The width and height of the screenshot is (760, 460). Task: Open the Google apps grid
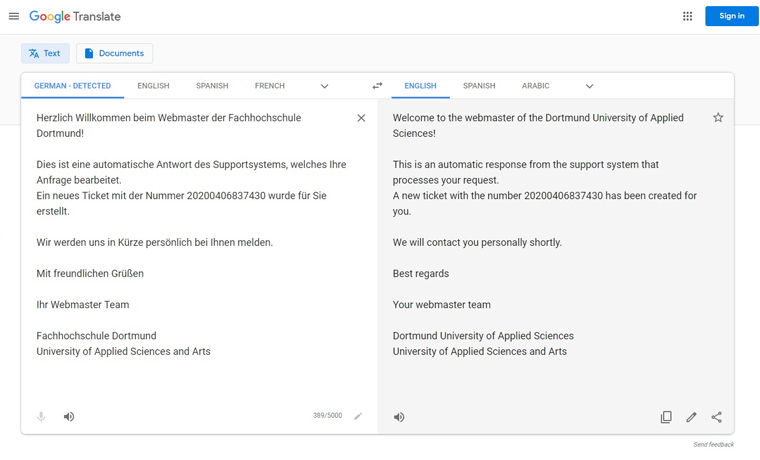click(687, 16)
